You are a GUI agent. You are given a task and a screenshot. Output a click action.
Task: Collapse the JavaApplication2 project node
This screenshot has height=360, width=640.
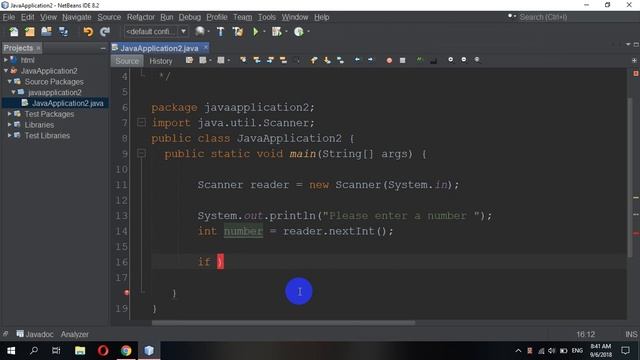click(x=6, y=71)
